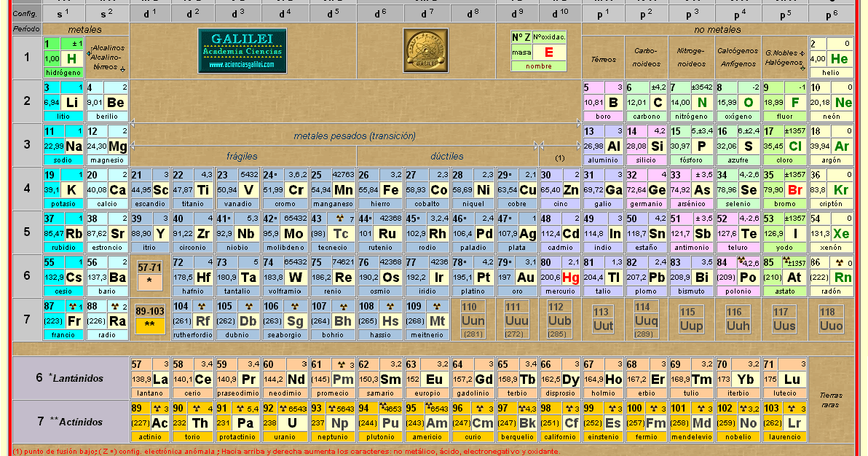Click the 'd 5' configuration column header
Viewport: 868px width, 456px height.
(333, 13)
